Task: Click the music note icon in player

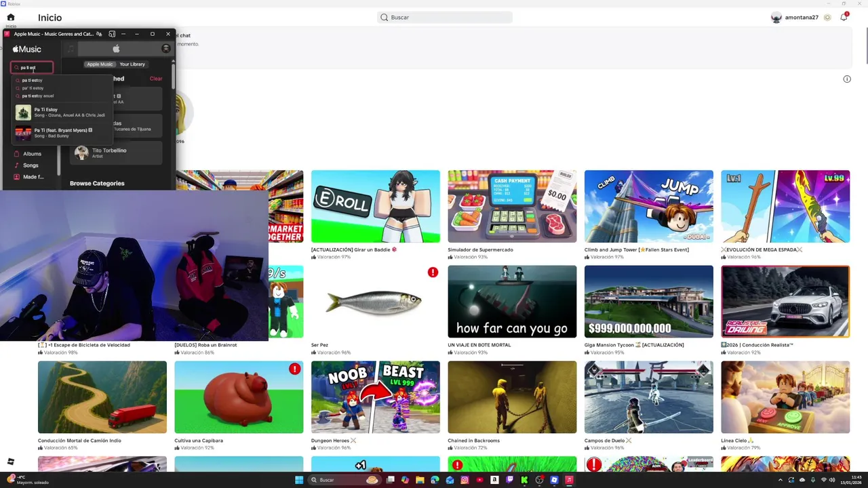Action: click(x=71, y=49)
